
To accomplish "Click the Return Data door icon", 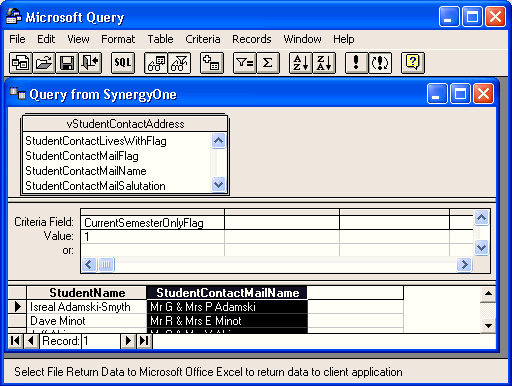I will pos(90,63).
